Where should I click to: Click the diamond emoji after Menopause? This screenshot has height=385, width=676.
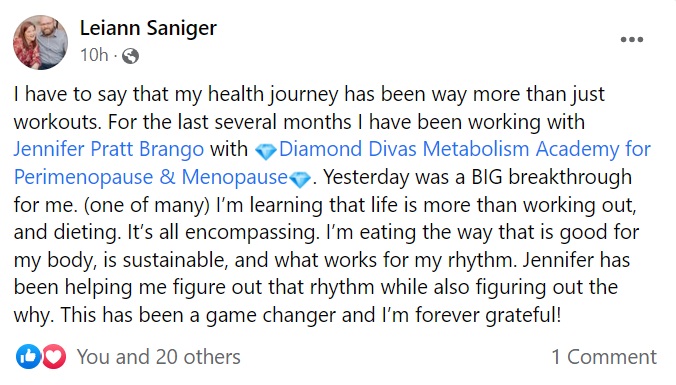click(x=300, y=179)
